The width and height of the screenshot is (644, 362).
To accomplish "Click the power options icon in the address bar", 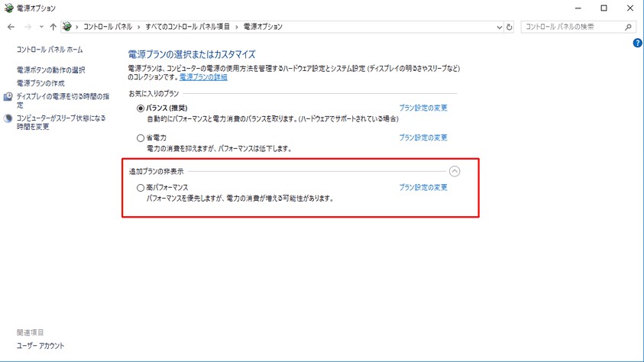I will tap(68, 27).
